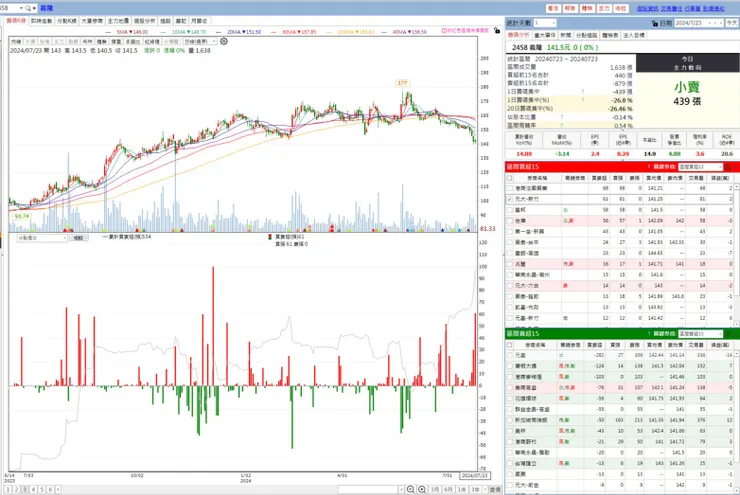Check the 元富-新竹 broker checkbox
740x495 pixels.
[510, 318]
